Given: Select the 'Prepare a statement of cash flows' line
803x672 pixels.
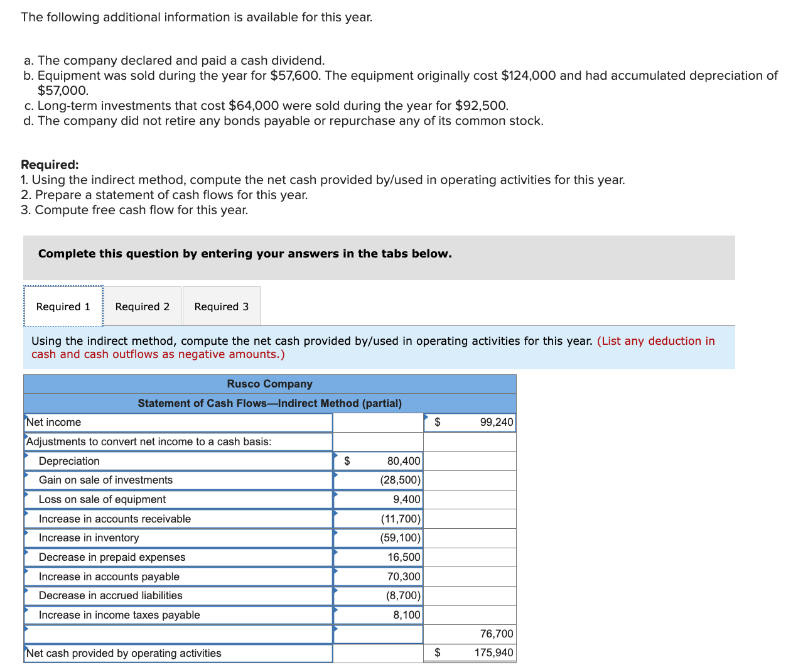Looking at the screenshot, I should click(x=164, y=195).
